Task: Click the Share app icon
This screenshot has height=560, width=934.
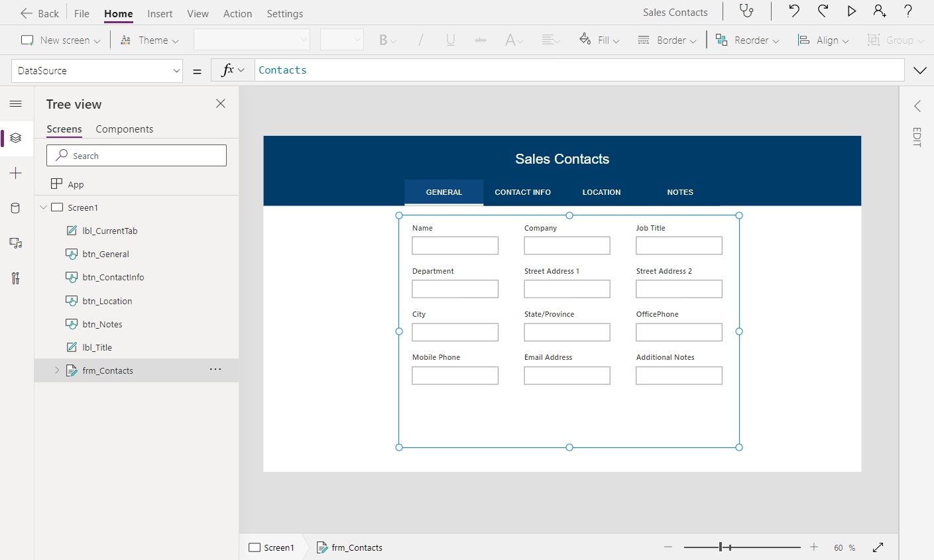Action: point(880,11)
